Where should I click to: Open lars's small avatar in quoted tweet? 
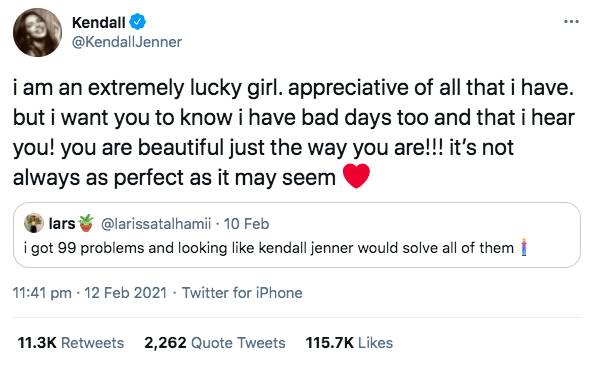point(34,223)
